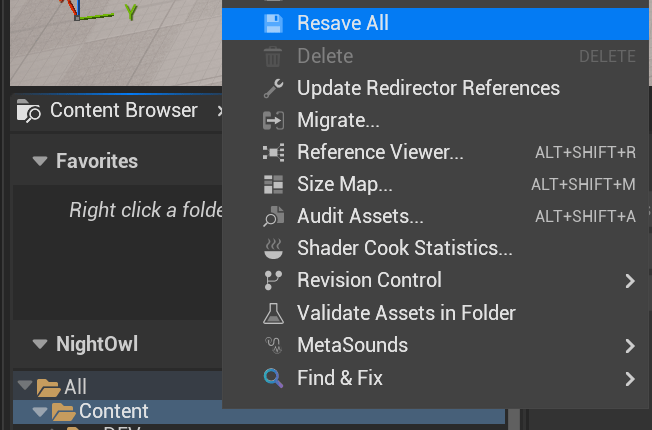Choose Validate Assets in Folder

[406, 313]
